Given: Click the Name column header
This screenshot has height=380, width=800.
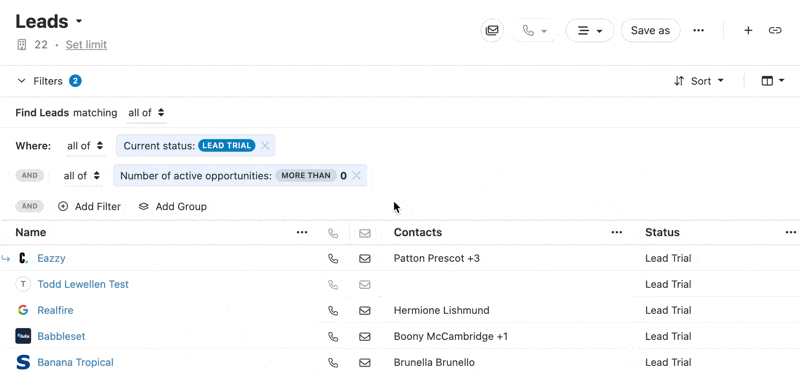Looking at the screenshot, I should click(x=31, y=233).
